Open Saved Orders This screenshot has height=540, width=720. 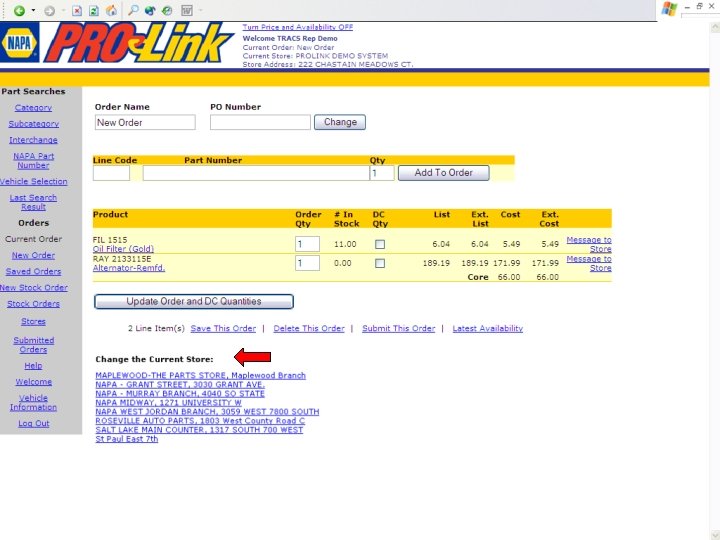click(33, 271)
